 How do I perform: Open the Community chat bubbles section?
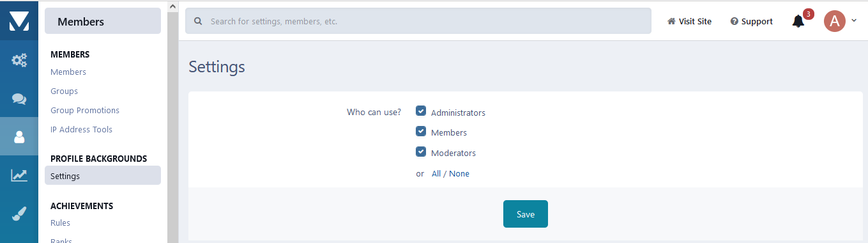[x=19, y=98]
